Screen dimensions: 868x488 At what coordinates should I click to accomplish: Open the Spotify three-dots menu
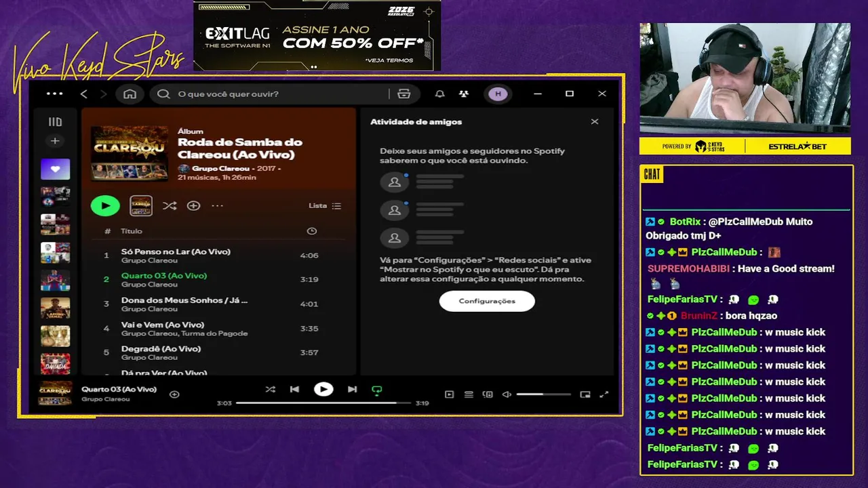tap(55, 94)
